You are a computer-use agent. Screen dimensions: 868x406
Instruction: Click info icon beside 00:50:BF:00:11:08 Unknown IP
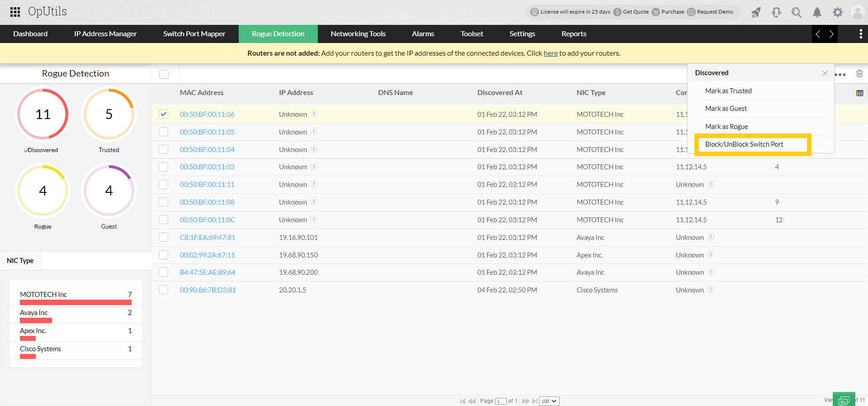pyautogui.click(x=314, y=202)
